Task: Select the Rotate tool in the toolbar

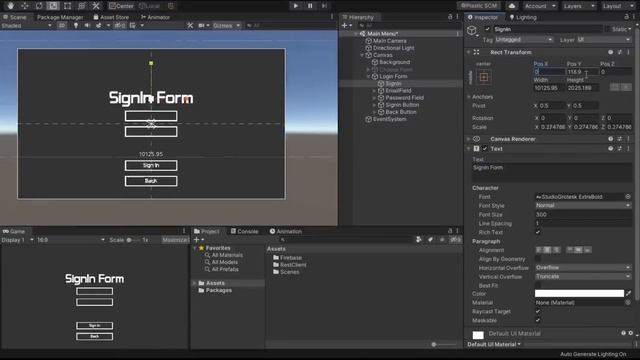Action: click(39, 6)
